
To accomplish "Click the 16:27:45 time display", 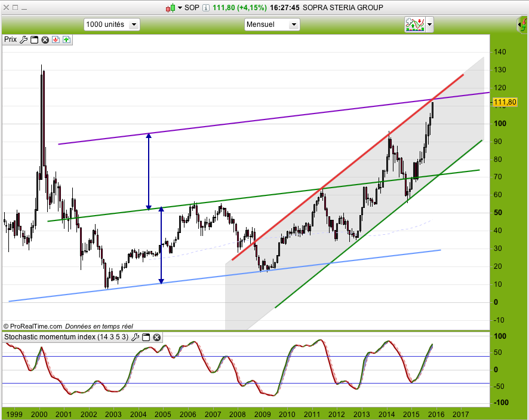I will pos(284,7).
